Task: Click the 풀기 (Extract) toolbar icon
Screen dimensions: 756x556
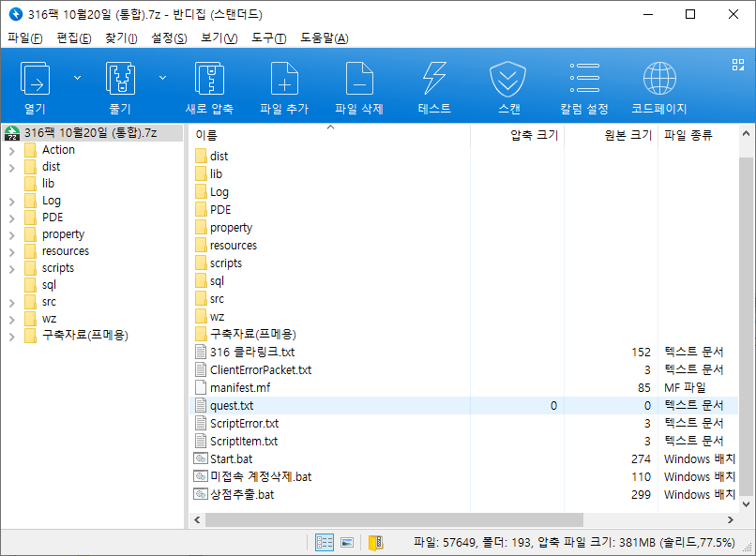Action: coord(120,79)
